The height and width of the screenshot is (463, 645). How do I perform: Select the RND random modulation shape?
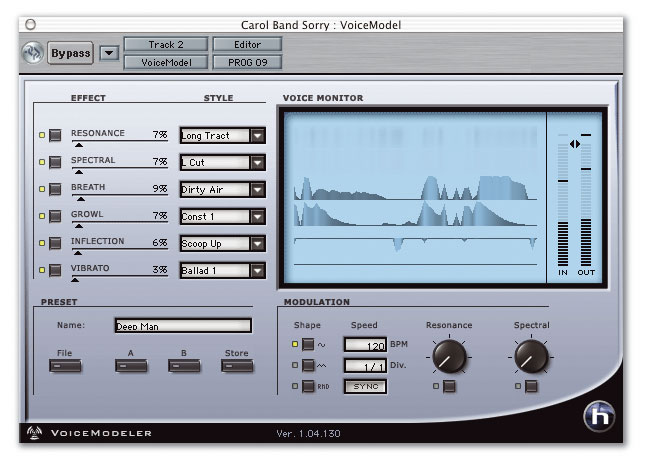309,386
